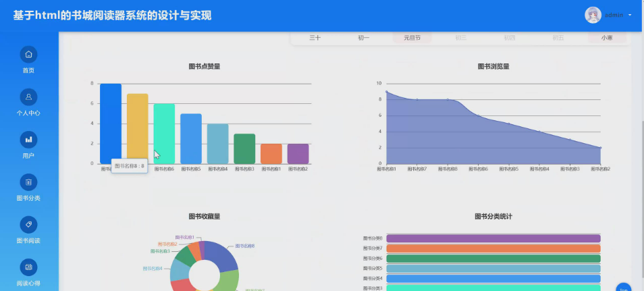
Task: Click the 图书分类统计 chart title
Action: [x=493, y=217]
